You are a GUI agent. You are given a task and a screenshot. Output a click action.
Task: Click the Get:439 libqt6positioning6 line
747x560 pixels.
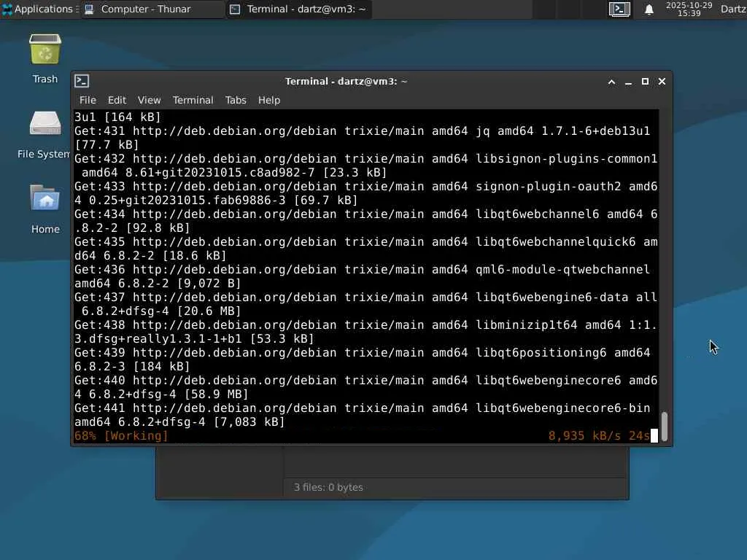click(362, 359)
